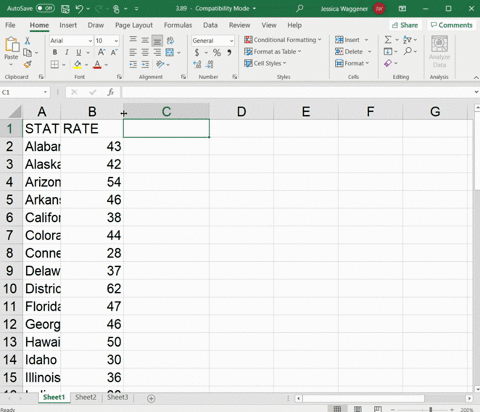Click the Clear eraser icon
Screen dimensions: 480x412
(388, 63)
